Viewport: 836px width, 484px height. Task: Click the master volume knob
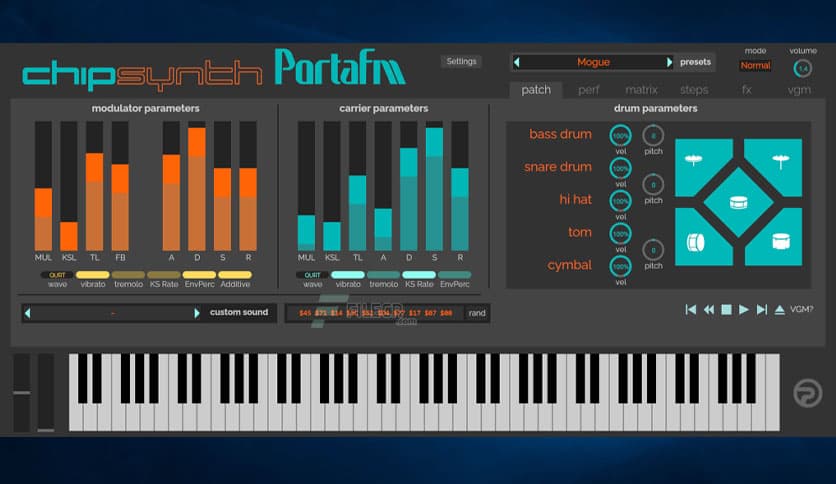[802, 68]
